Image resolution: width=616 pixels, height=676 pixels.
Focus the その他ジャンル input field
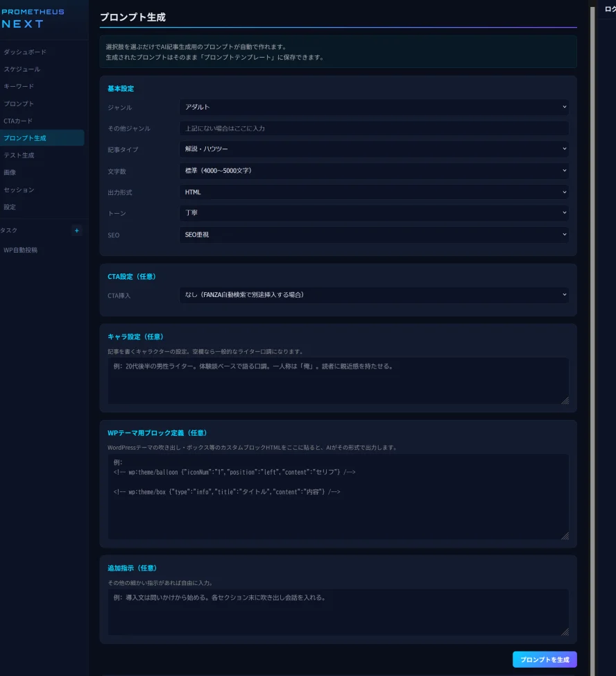point(374,128)
